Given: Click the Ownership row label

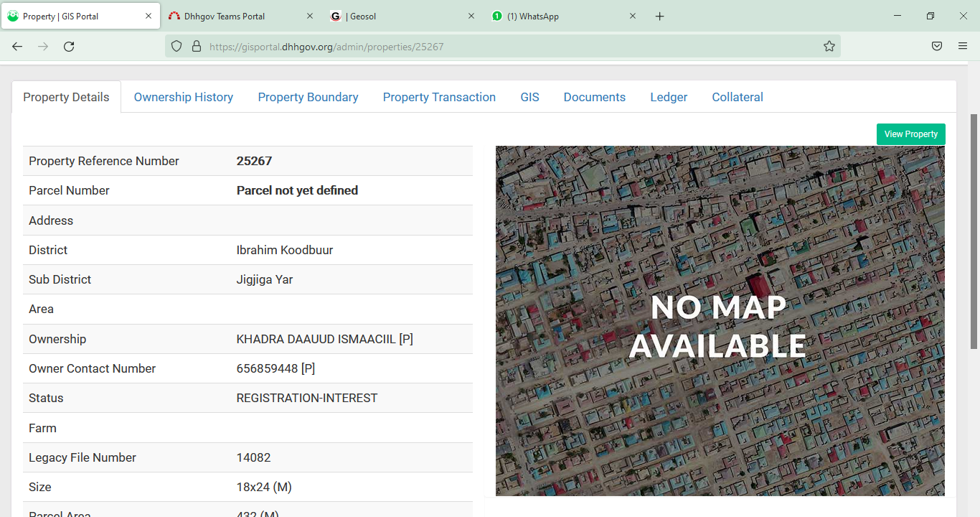Looking at the screenshot, I should tap(57, 339).
